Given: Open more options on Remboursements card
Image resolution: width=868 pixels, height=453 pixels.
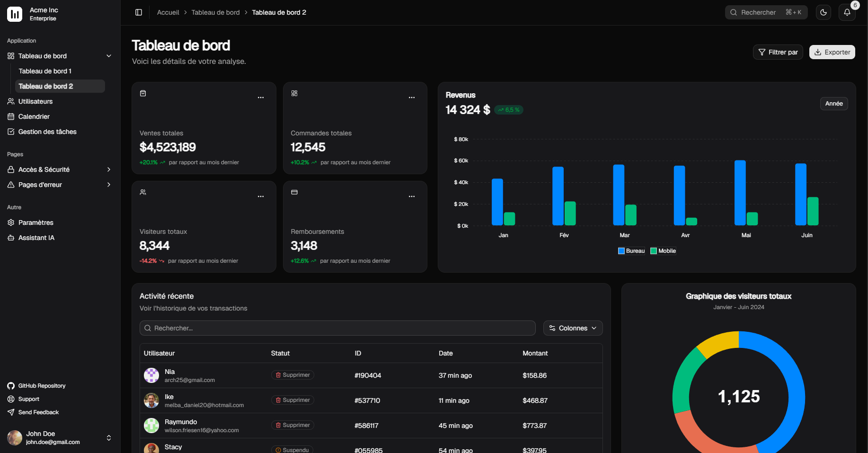Looking at the screenshot, I should tap(412, 196).
